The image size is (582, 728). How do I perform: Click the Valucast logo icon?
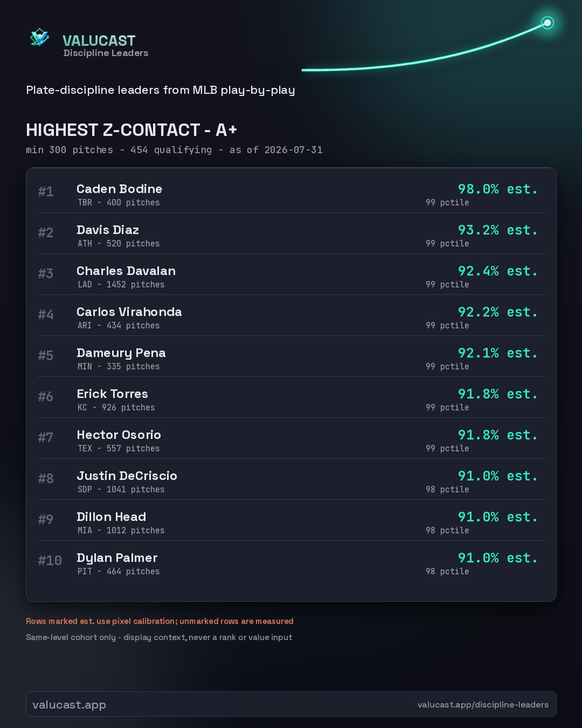click(40, 38)
